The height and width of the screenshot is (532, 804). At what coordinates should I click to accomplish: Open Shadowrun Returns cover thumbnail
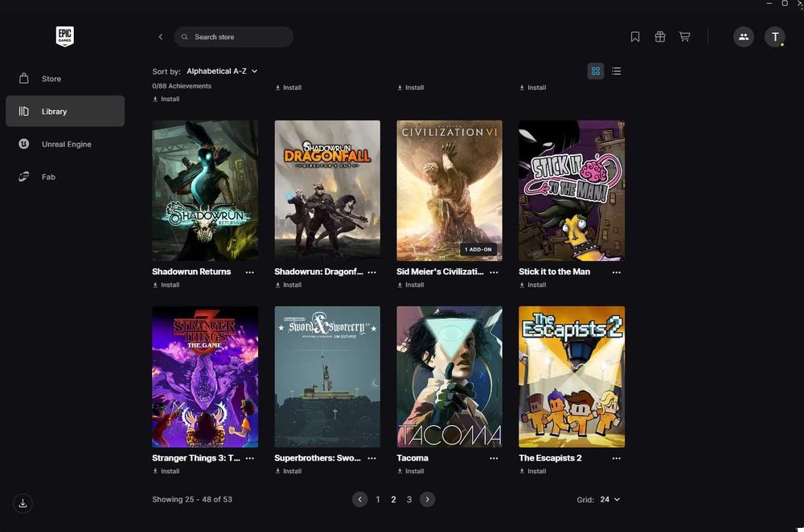(x=205, y=190)
